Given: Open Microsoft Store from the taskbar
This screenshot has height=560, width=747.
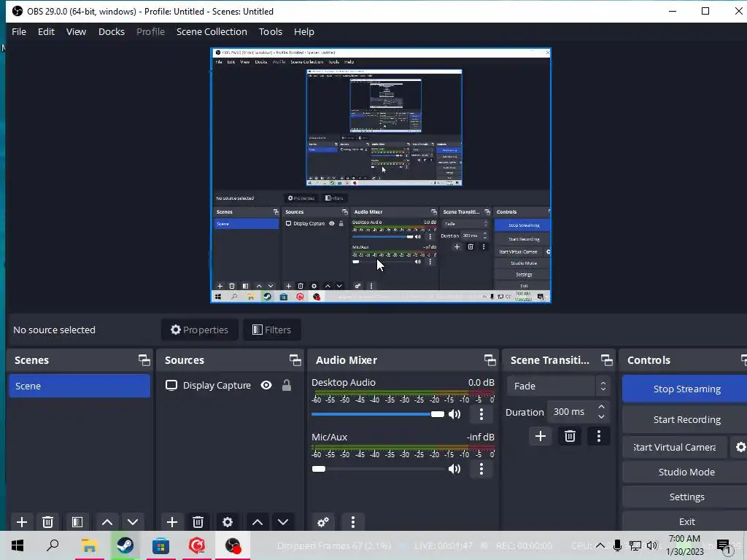Looking at the screenshot, I should pyautogui.click(x=161, y=545).
